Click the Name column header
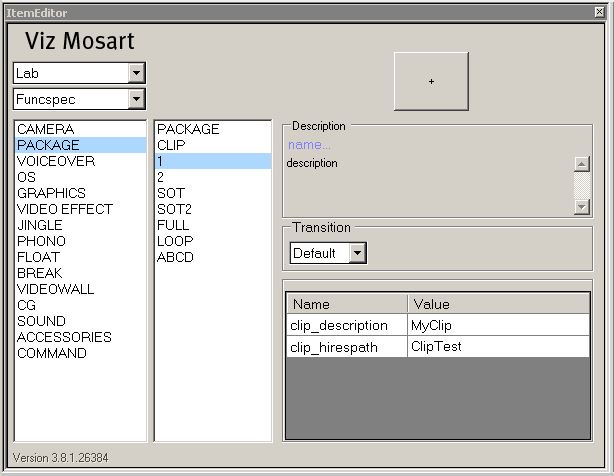The height and width of the screenshot is (476, 614). click(346, 304)
